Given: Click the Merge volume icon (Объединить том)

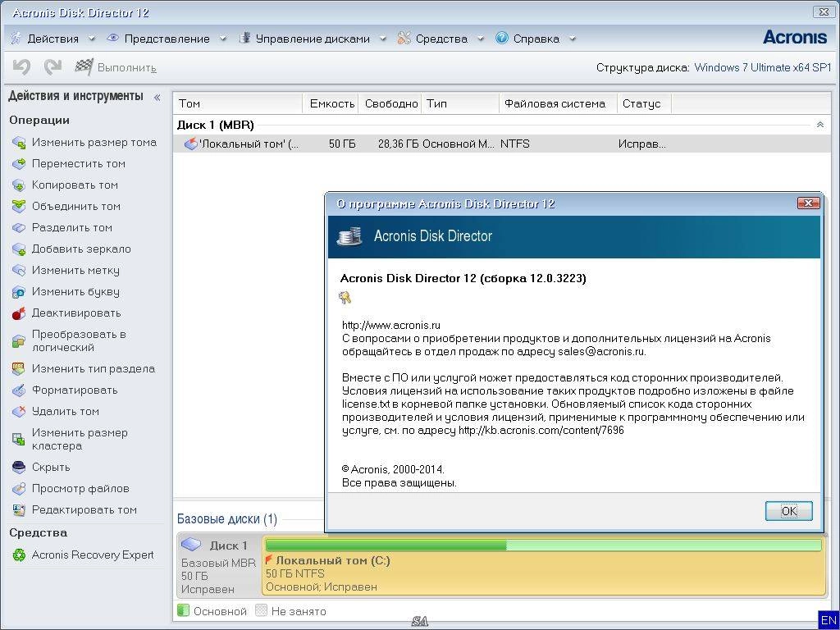Looking at the screenshot, I should [19, 207].
